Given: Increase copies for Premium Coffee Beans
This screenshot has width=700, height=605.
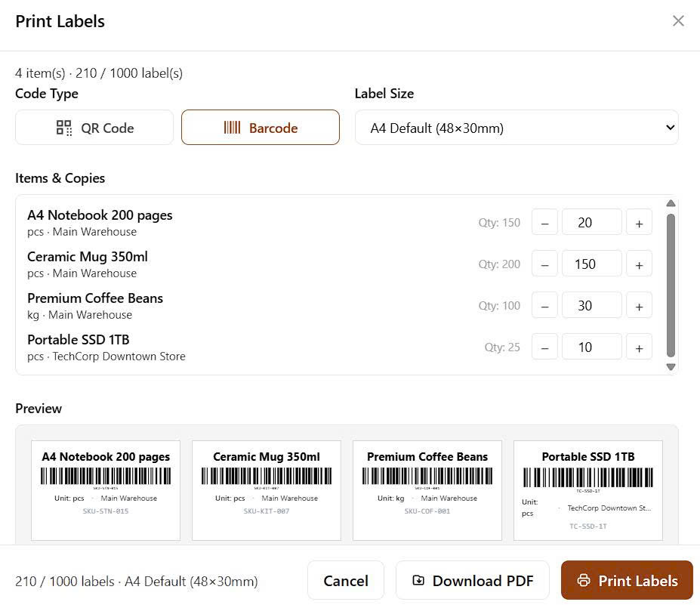Looking at the screenshot, I should tap(639, 305).
